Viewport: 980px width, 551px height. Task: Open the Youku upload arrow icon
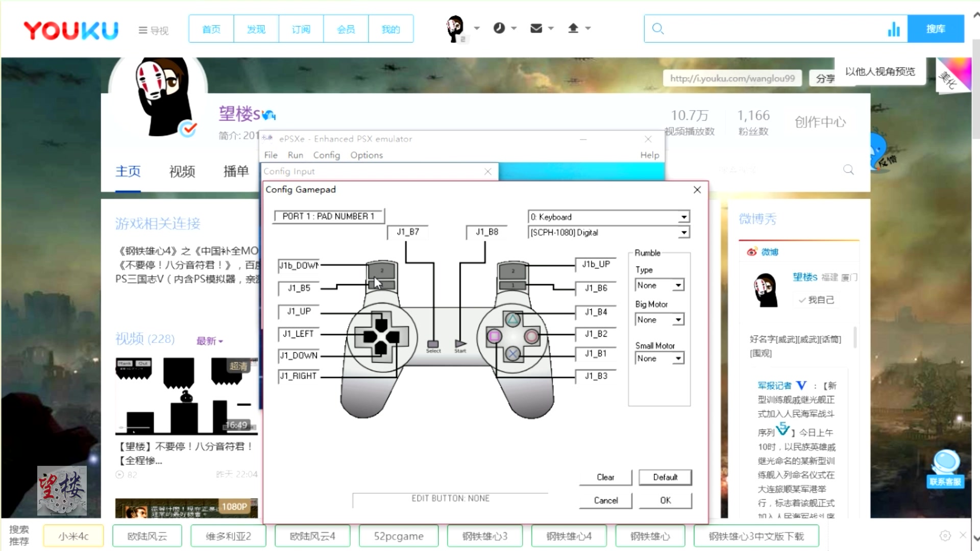[x=573, y=29]
